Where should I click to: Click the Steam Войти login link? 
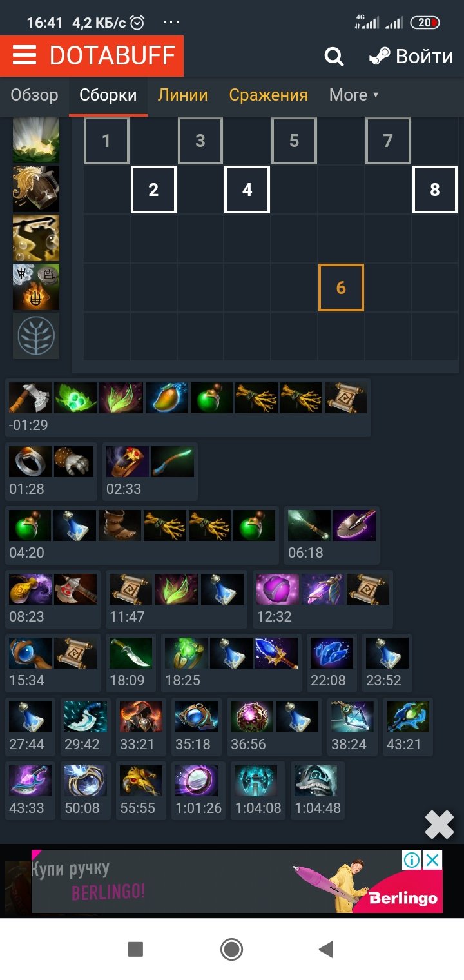[411, 57]
